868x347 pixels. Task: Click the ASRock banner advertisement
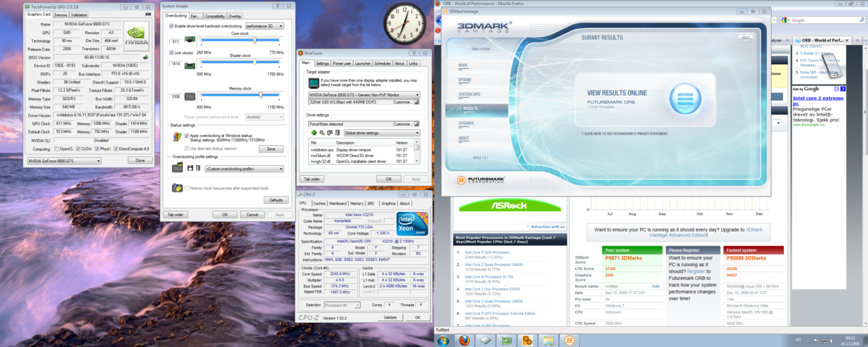(x=510, y=207)
